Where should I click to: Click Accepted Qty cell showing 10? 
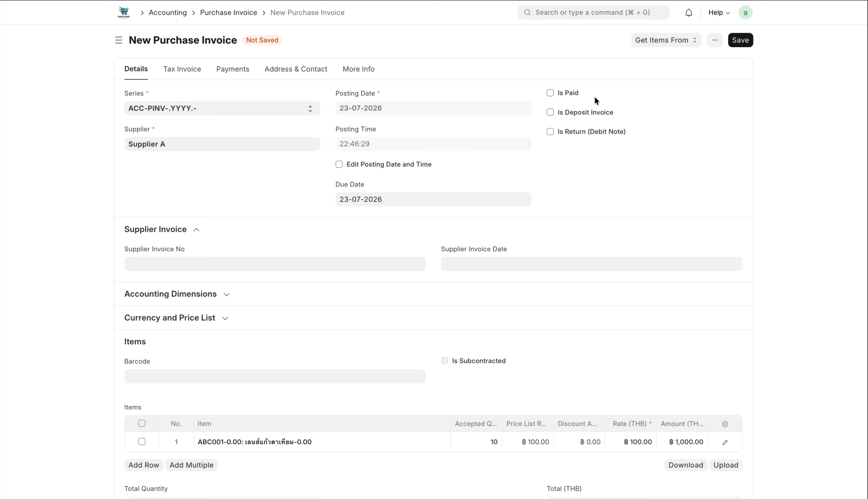click(x=477, y=442)
